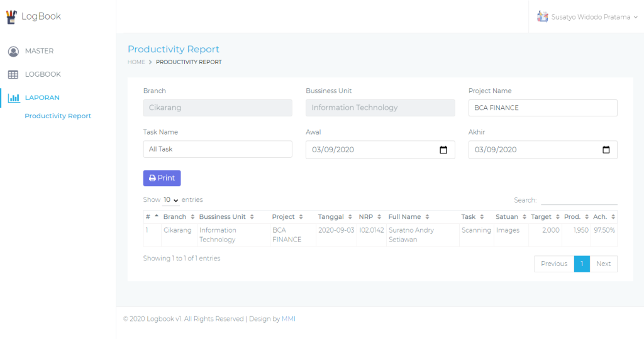This screenshot has height=339, width=644.
Task: Click the LAPORAN bar chart icon
Action: point(14,97)
